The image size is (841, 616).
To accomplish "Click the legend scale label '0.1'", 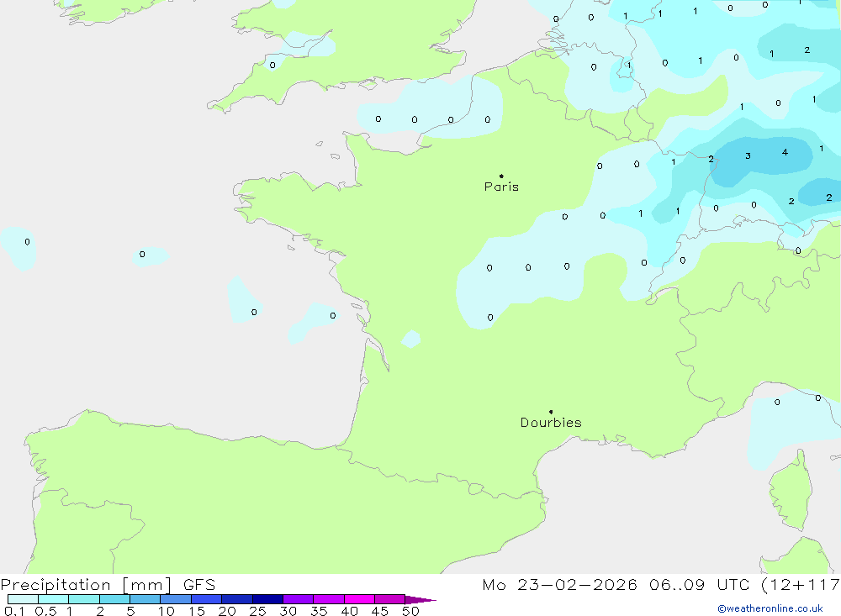I will 14,611.
